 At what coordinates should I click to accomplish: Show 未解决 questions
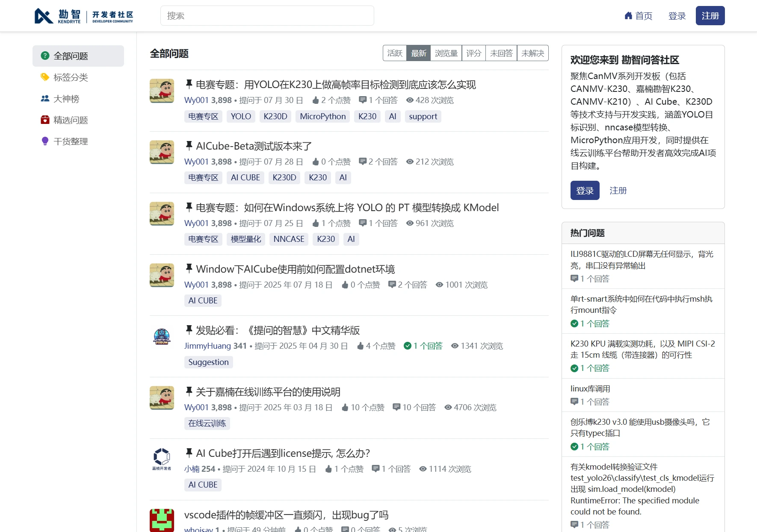pyautogui.click(x=533, y=53)
